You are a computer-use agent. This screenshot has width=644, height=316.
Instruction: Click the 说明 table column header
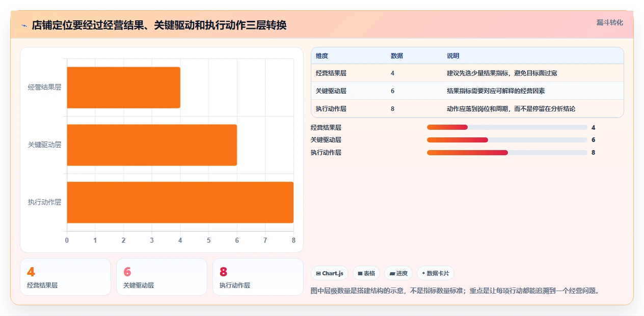tap(453, 56)
